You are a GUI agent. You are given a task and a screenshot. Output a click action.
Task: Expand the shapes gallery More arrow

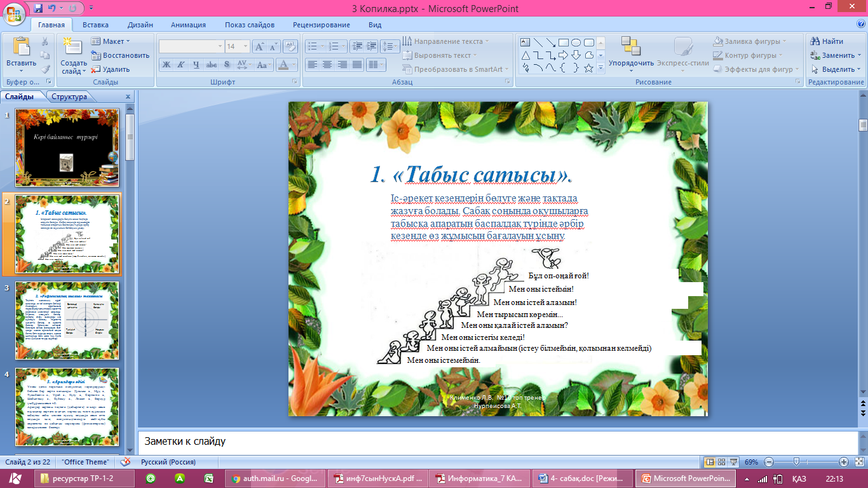(600, 68)
